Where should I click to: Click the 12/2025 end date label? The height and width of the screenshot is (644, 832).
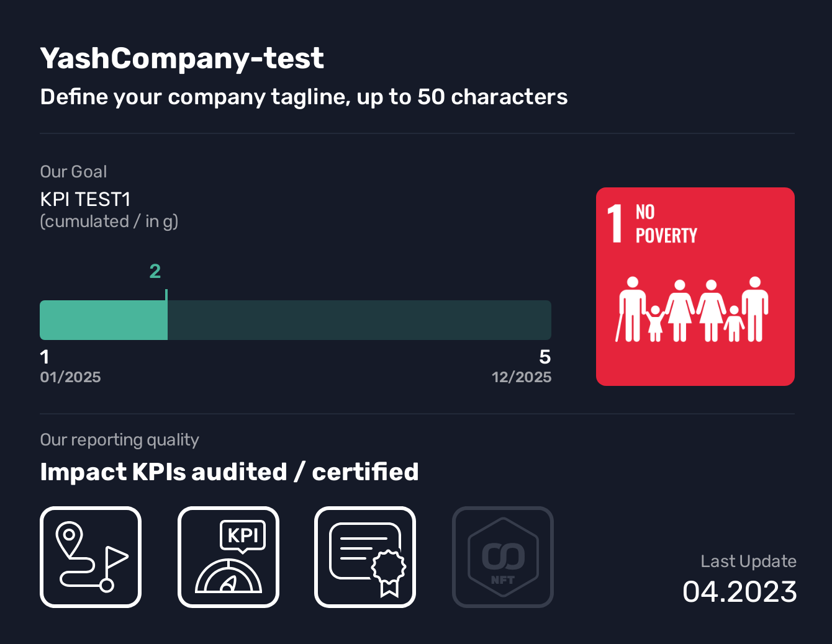pos(522,377)
